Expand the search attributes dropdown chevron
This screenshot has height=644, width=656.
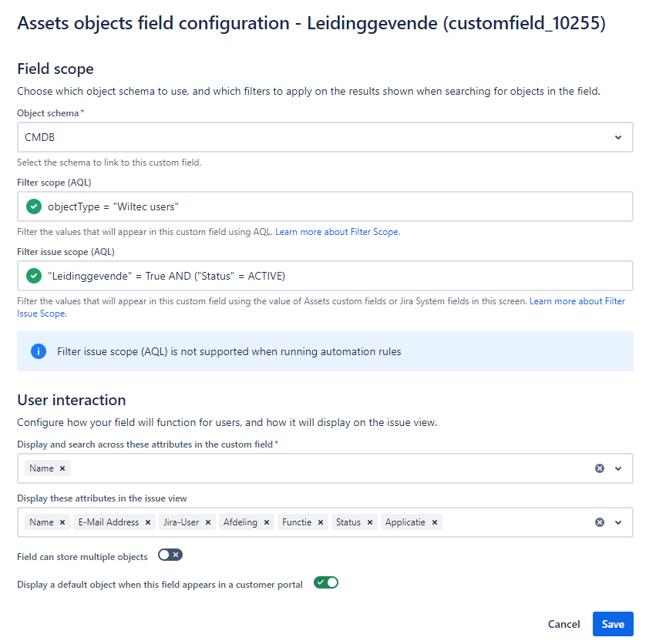(618, 468)
